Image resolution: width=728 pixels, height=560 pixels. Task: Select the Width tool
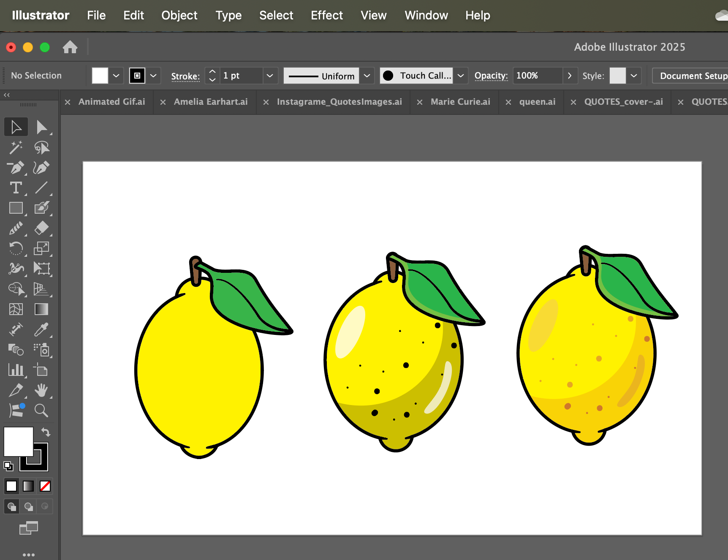16,269
